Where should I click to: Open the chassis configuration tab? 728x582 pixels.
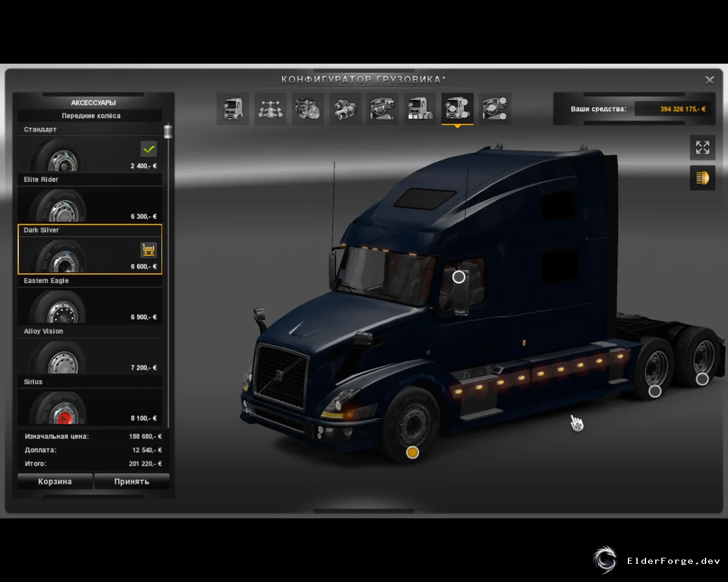tap(271, 109)
